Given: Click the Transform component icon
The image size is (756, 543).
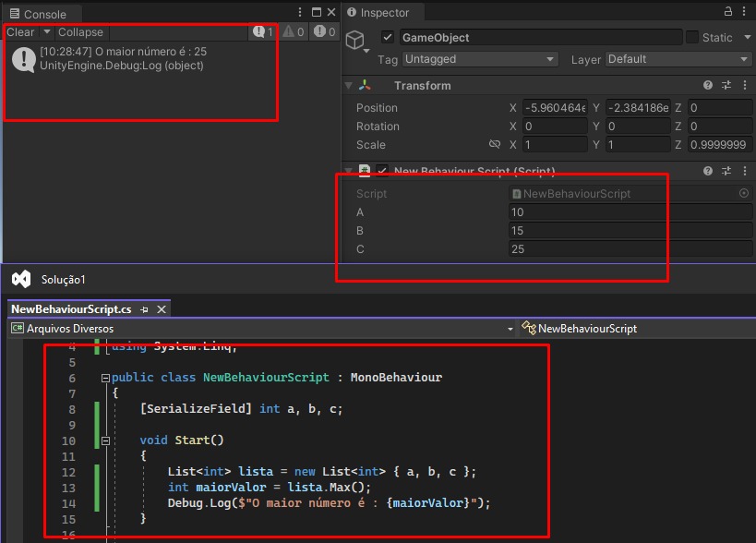Looking at the screenshot, I should pos(364,85).
